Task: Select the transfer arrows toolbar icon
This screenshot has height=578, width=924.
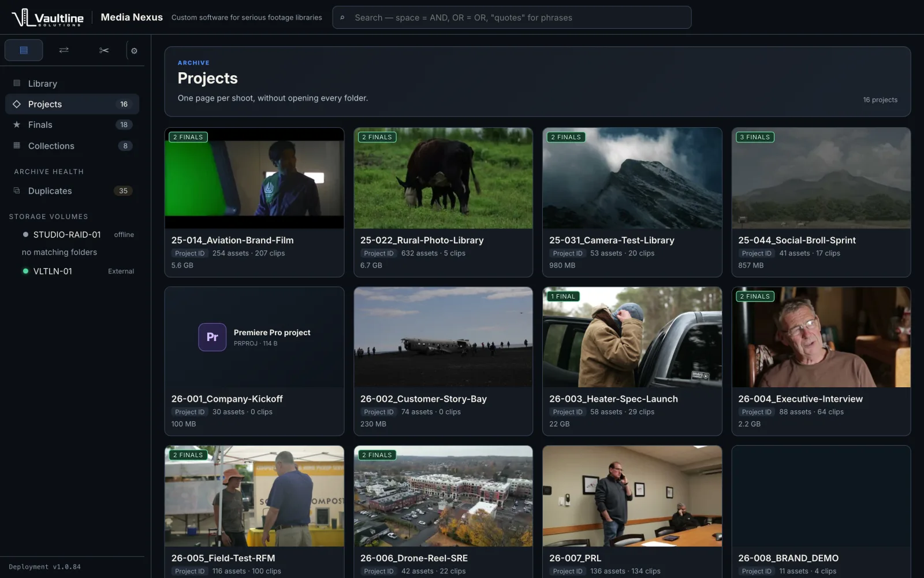Action: click(64, 50)
